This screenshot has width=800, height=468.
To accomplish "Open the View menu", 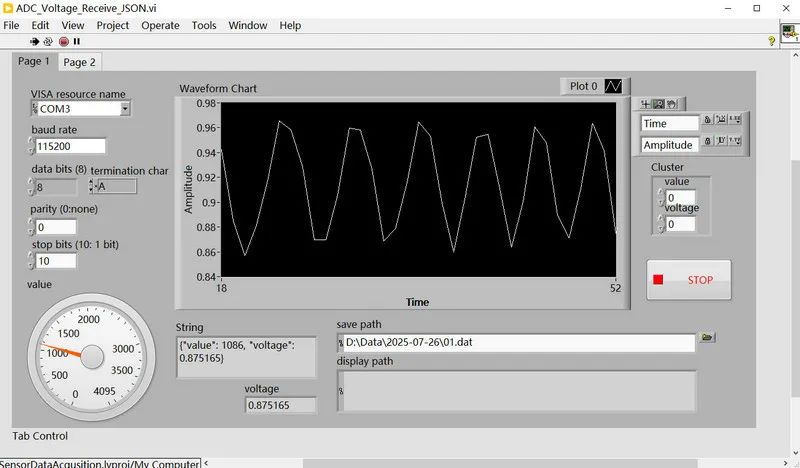I will [x=73, y=25].
